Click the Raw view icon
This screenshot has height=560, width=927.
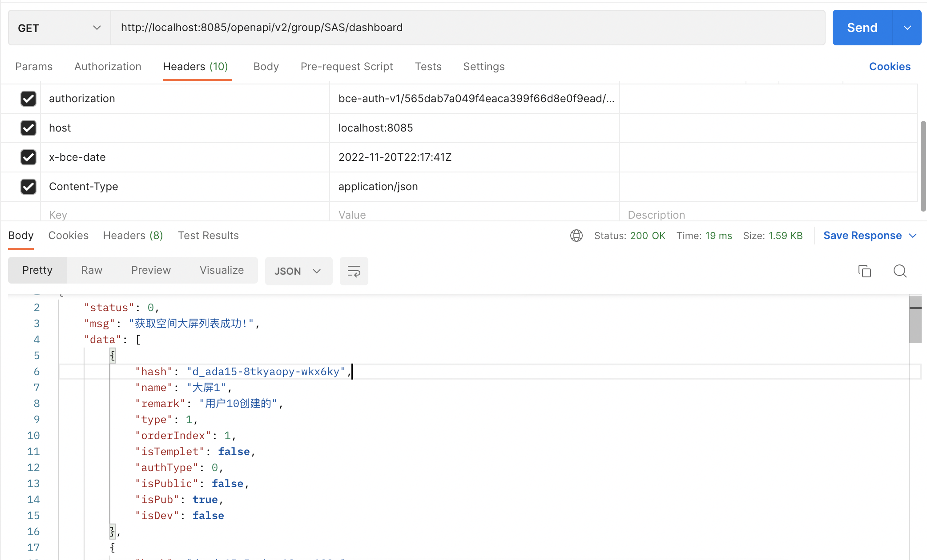pos(91,270)
